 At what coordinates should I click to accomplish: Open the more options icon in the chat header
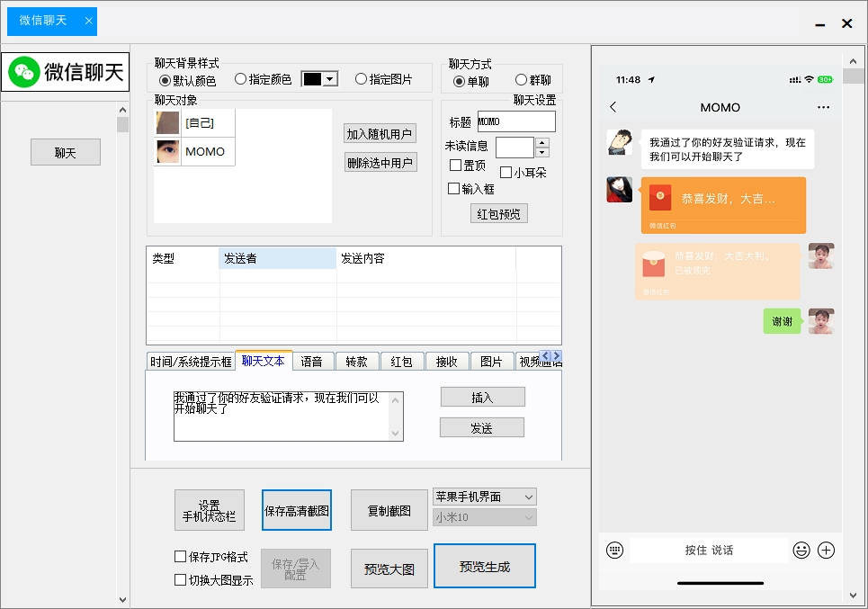[823, 107]
